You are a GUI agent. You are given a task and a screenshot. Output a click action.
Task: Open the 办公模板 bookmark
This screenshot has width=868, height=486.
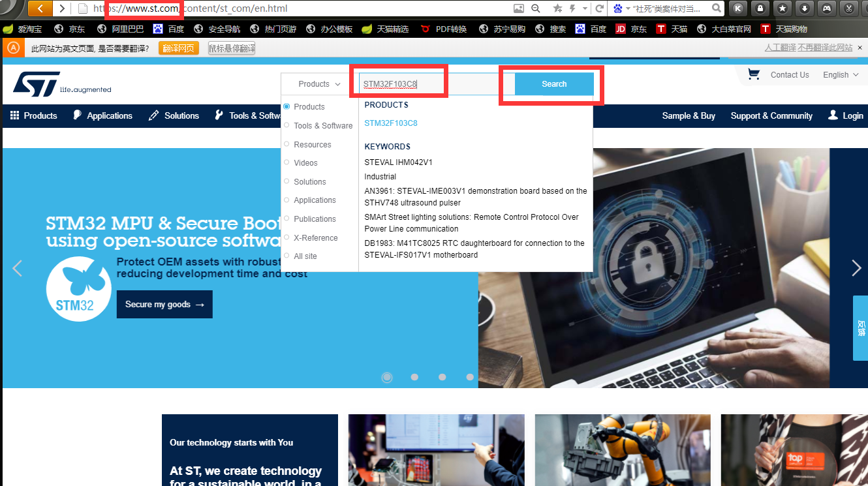(329, 29)
